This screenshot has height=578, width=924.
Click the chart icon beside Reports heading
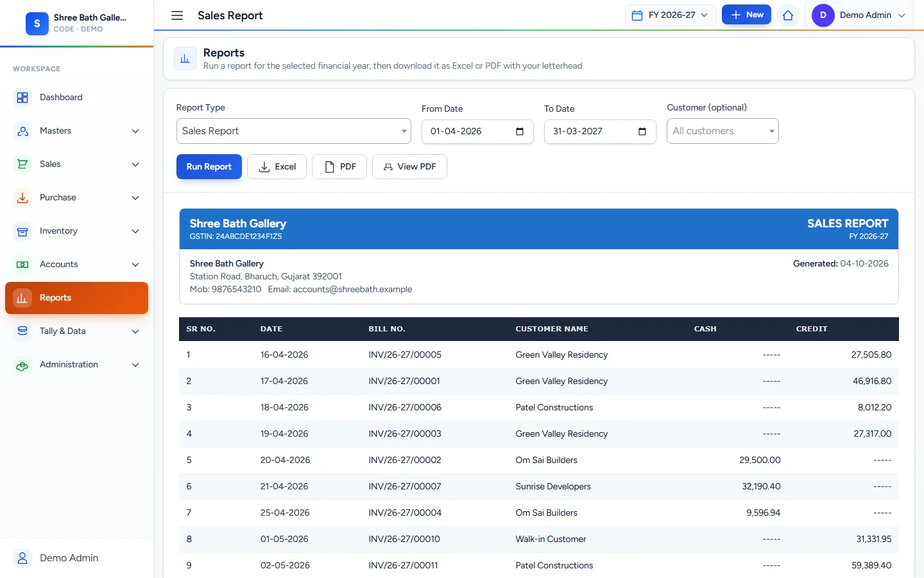[185, 58]
